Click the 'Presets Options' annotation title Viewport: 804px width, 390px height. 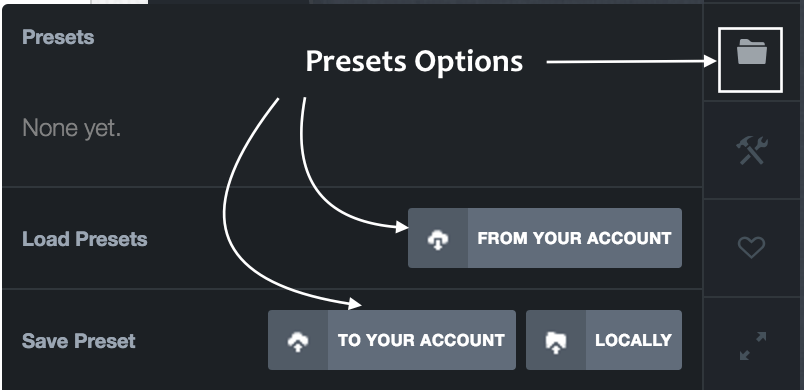[x=414, y=61]
